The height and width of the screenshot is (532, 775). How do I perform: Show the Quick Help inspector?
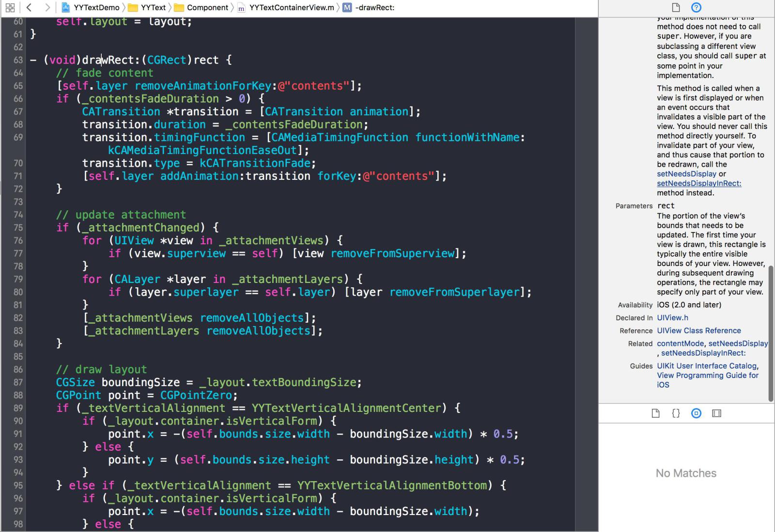(696, 7)
